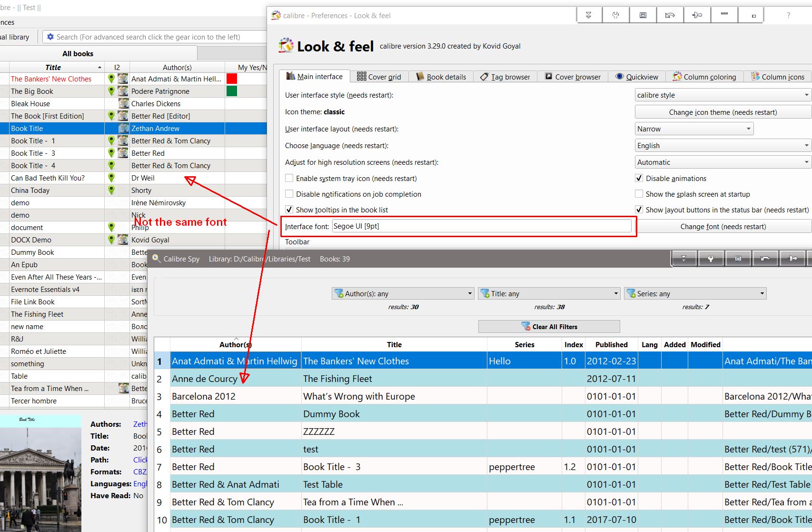Click the coffee cup icon in Book Title - 3 row
This screenshot has height=532, width=812.
pyautogui.click(x=123, y=153)
